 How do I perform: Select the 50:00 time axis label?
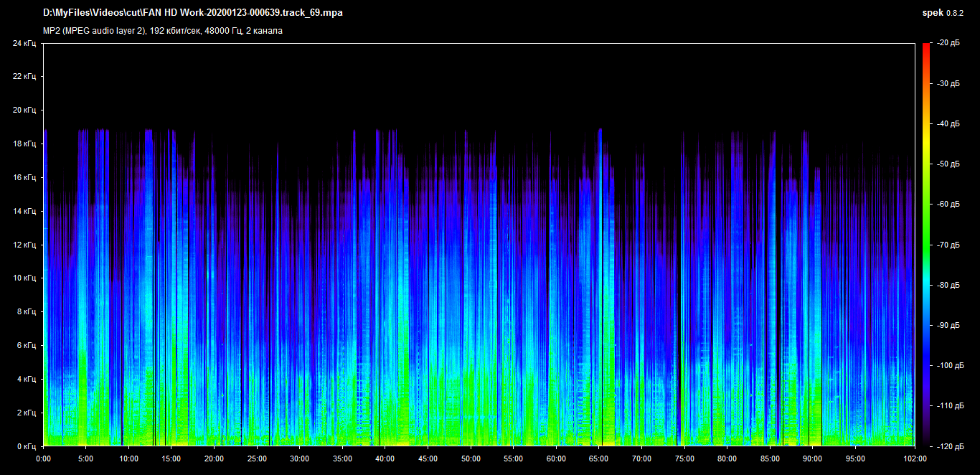pos(471,458)
